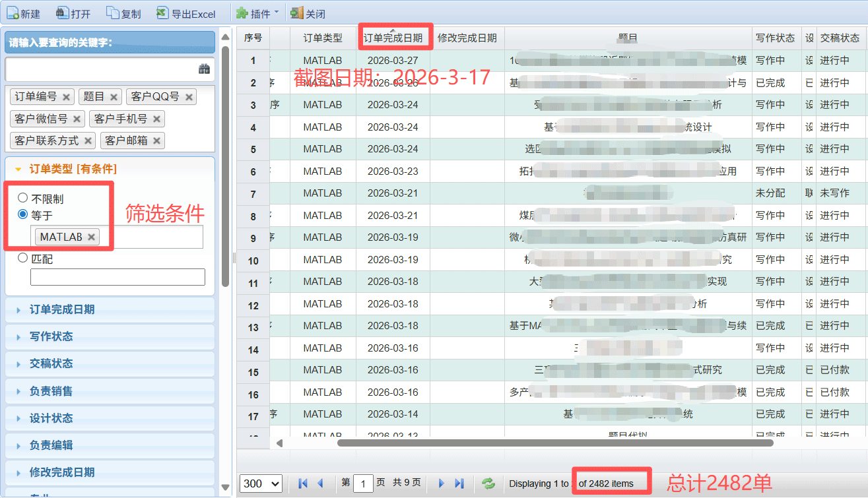This screenshot has width=868, height=498.
Task: Remove the 客户QQ号 keyword tag
Action: pos(189,97)
